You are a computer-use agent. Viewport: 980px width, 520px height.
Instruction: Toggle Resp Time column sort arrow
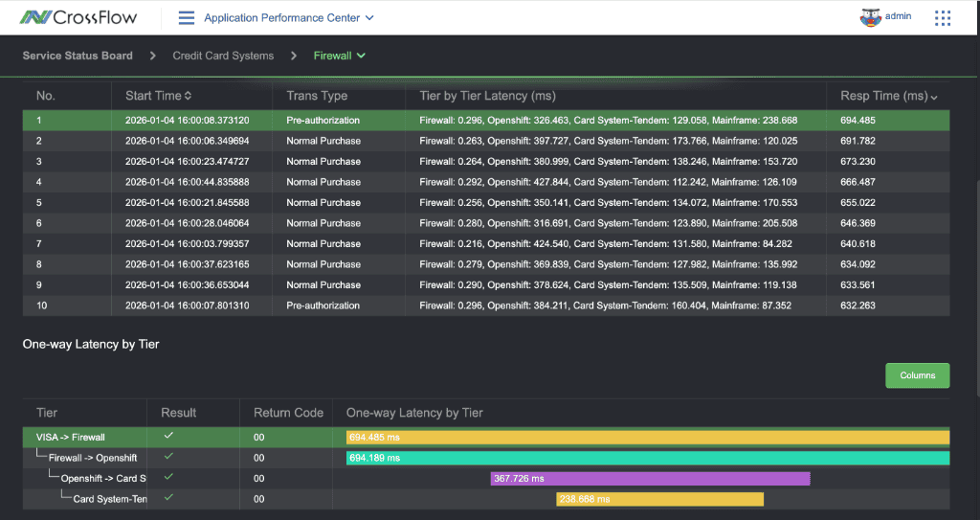coord(933,97)
